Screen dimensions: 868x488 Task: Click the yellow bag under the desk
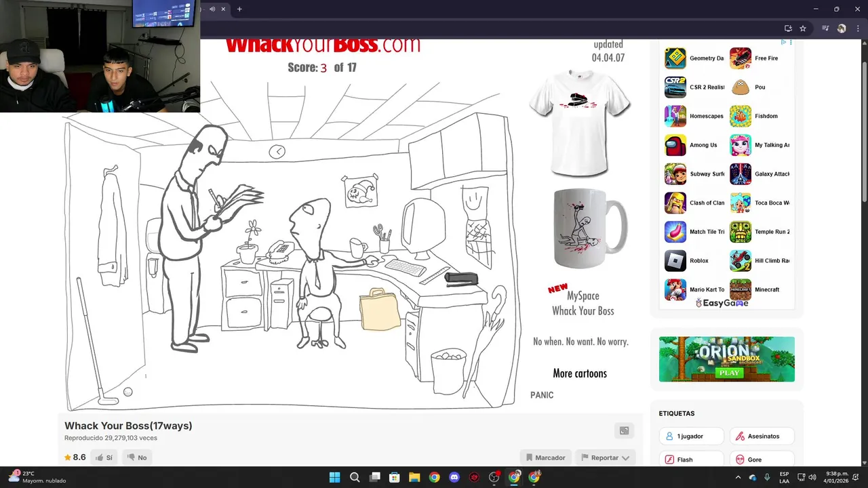[x=380, y=310]
